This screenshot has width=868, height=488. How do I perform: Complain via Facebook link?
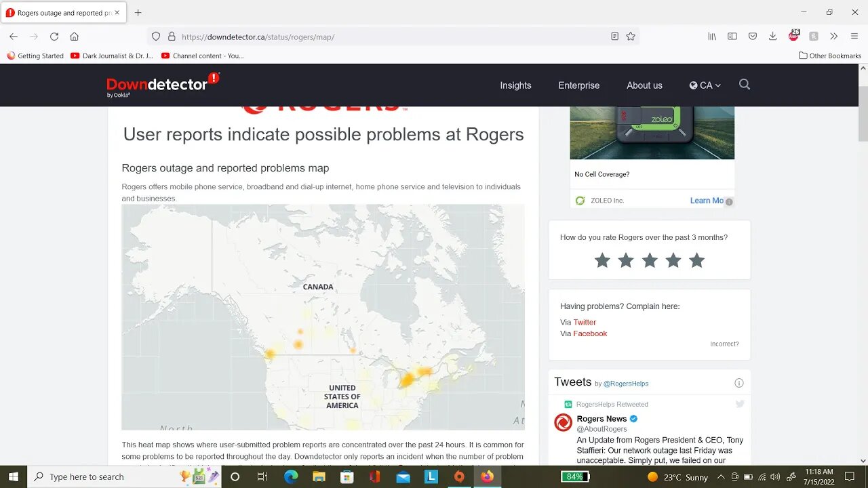(x=590, y=333)
